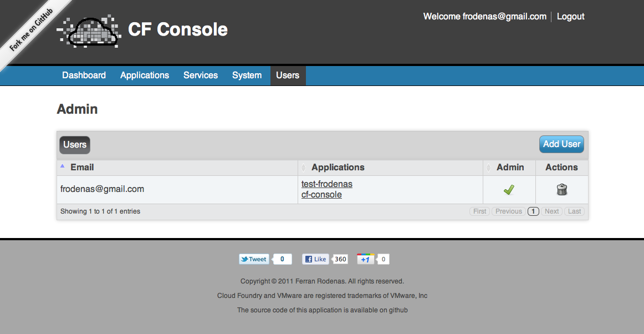Open the cf-console application link

[321, 195]
